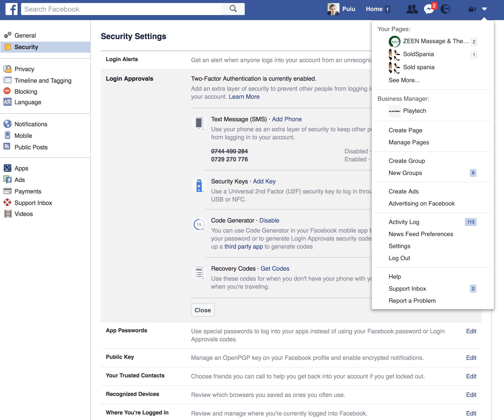Viewport: 504px width, 420px height.
Task: Select Log Out in the menu
Action: coord(399,258)
